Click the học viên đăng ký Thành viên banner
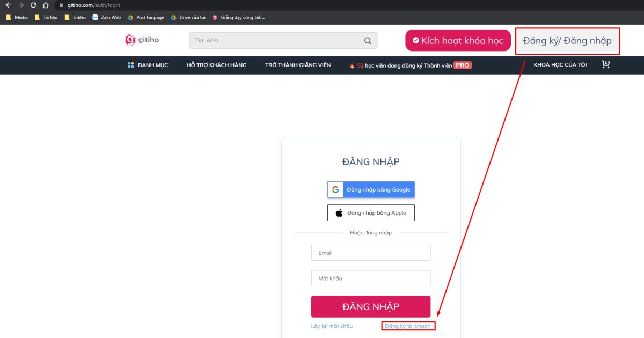The width and height of the screenshot is (644, 338). [411, 65]
